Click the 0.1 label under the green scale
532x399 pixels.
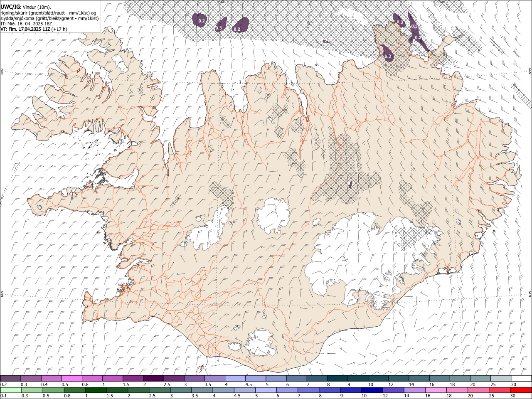coord(3,396)
